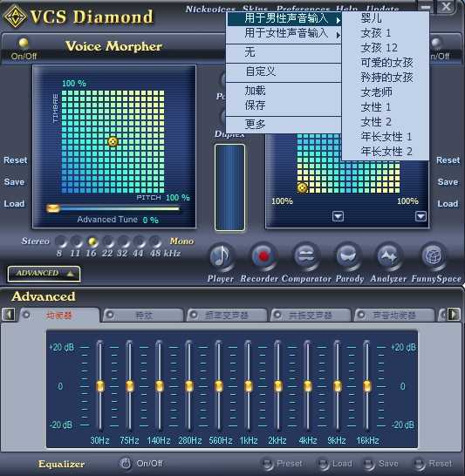Screen dimensions: 465x476
Task: Click the VCS Diamond logo emblem
Action: pos(15,17)
